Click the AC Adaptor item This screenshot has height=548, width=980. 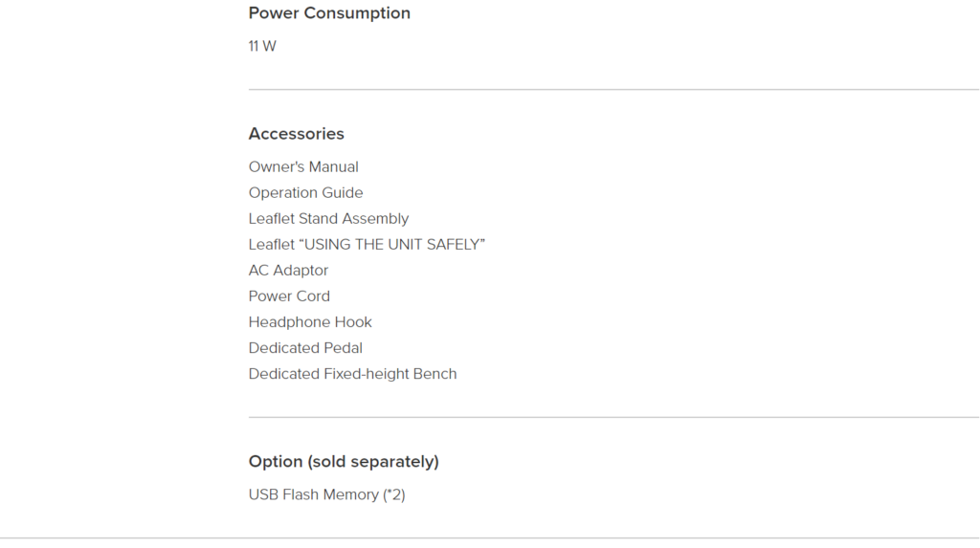[x=288, y=271]
